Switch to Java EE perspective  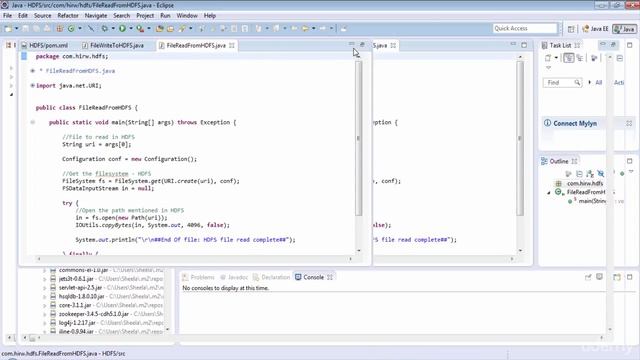click(x=596, y=29)
